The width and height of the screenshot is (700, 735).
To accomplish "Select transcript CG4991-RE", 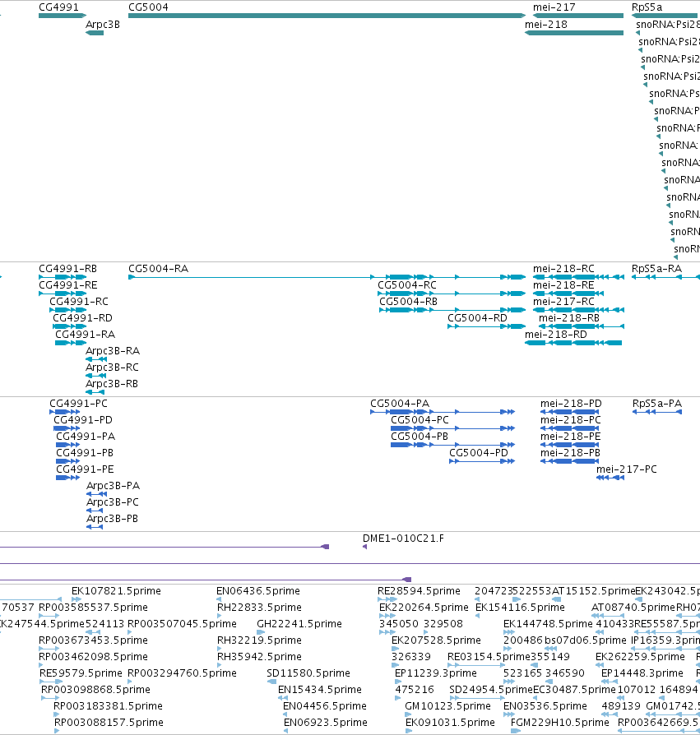I will pos(68,285).
